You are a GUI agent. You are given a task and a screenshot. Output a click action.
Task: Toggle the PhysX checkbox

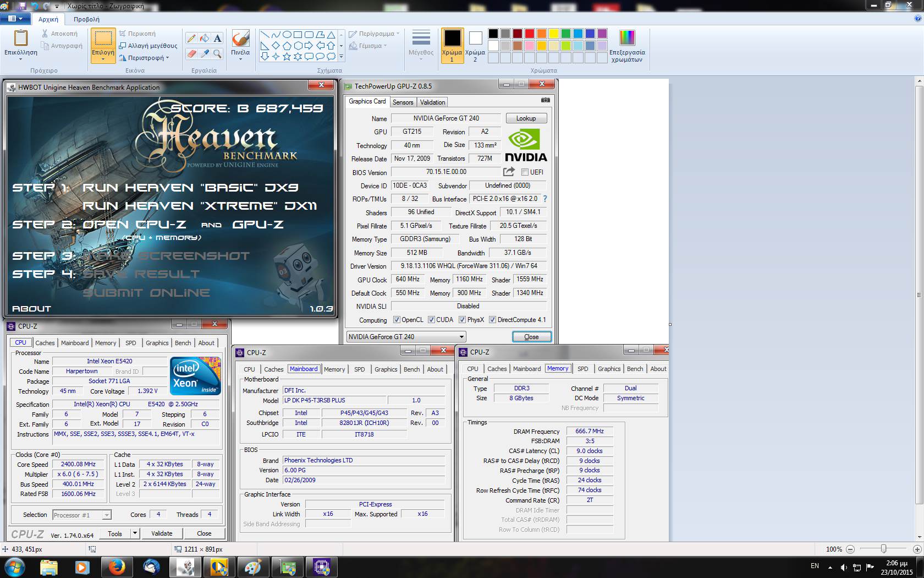[x=463, y=320]
